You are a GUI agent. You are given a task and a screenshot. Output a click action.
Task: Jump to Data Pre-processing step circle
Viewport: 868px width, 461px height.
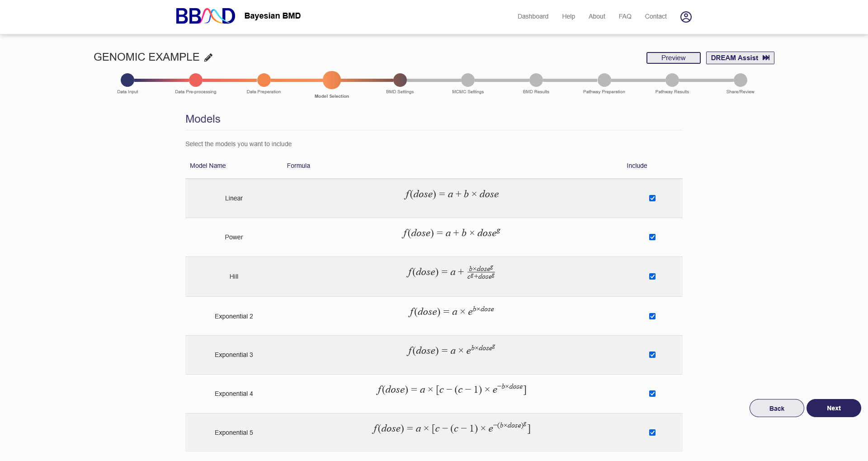coord(196,80)
